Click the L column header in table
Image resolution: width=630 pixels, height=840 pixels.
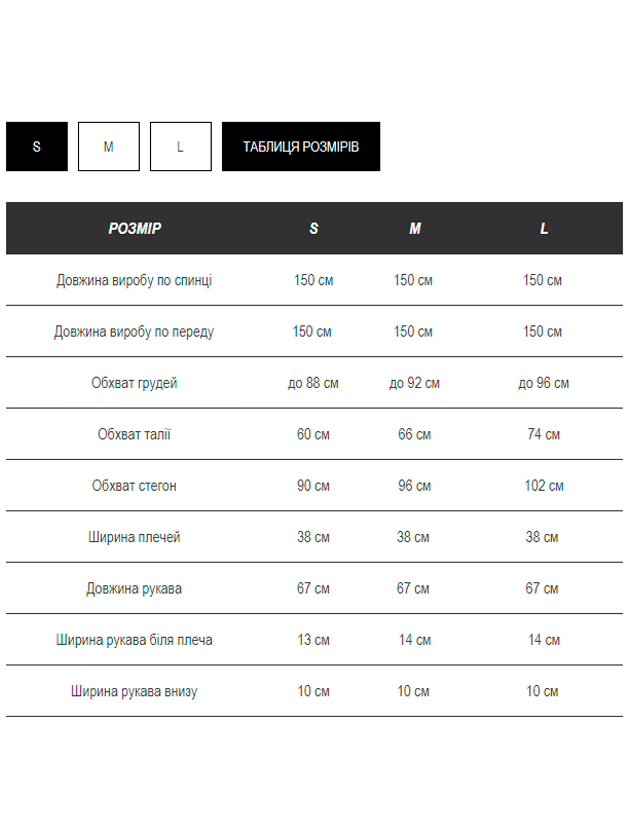[544, 229]
